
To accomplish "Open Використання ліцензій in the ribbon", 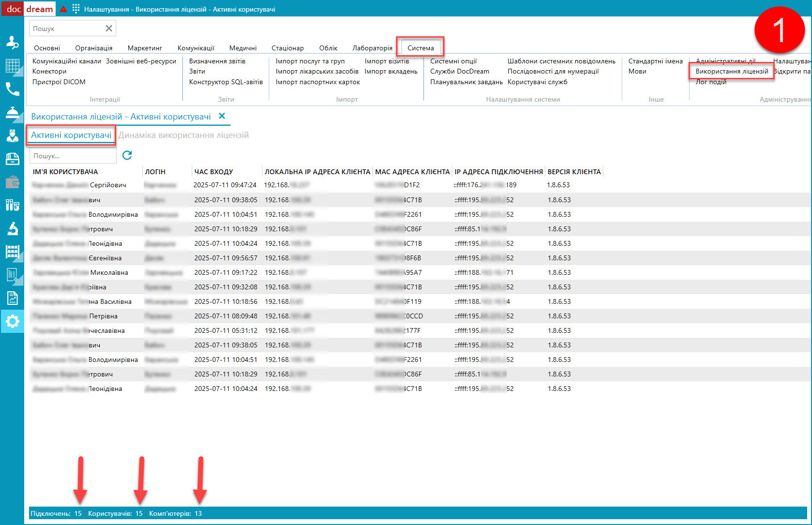I will click(732, 71).
